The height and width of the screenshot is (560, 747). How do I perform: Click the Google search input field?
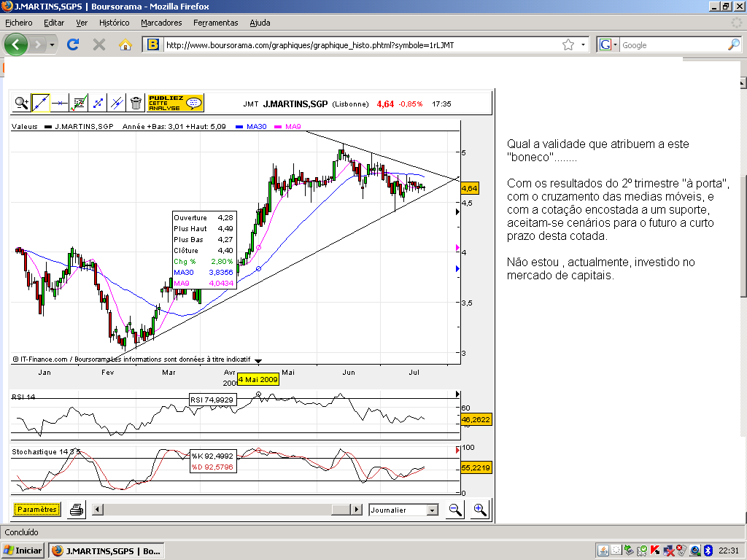pyautogui.click(x=673, y=45)
